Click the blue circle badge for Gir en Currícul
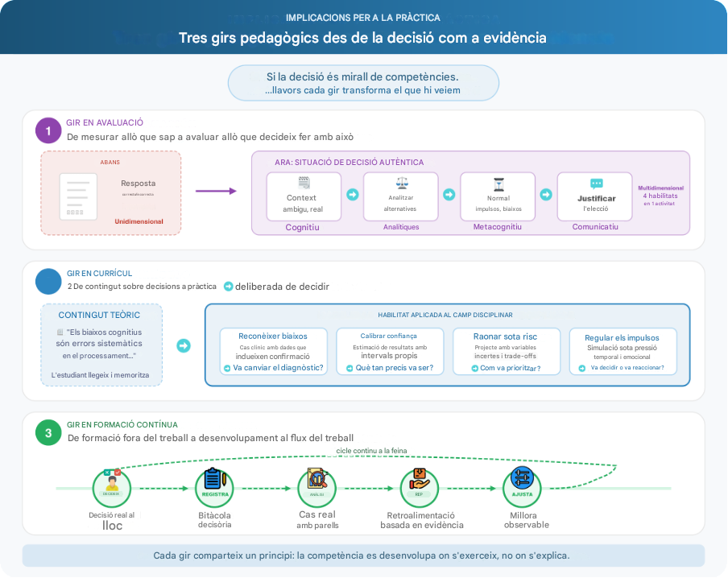The image size is (728, 578). [x=48, y=282]
